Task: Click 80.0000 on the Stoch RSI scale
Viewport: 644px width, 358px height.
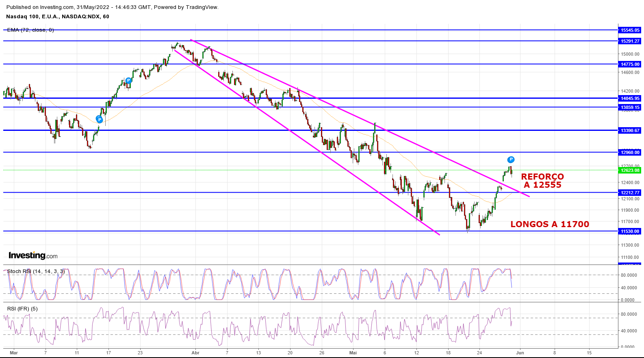Action: pos(629,275)
